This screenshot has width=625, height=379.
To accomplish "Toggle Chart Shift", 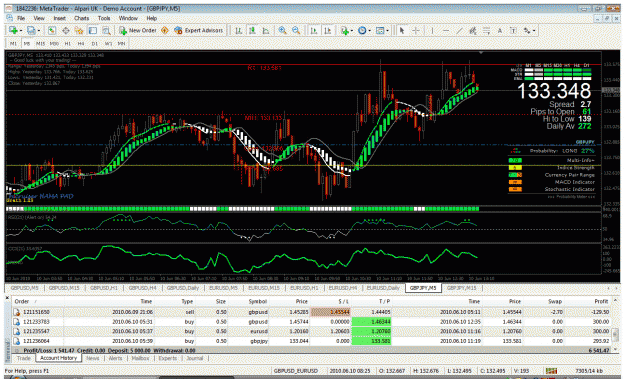I will [x=328, y=30].
